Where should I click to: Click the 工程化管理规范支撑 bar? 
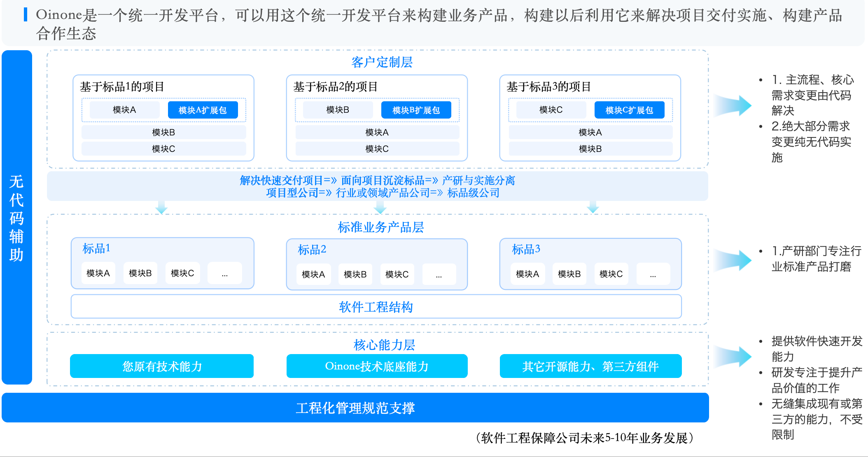coord(355,408)
